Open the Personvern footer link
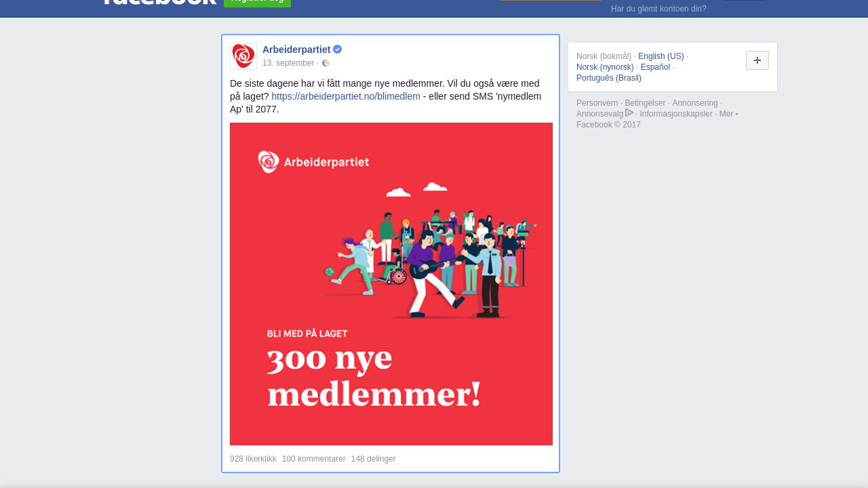 tap(597, 103)
